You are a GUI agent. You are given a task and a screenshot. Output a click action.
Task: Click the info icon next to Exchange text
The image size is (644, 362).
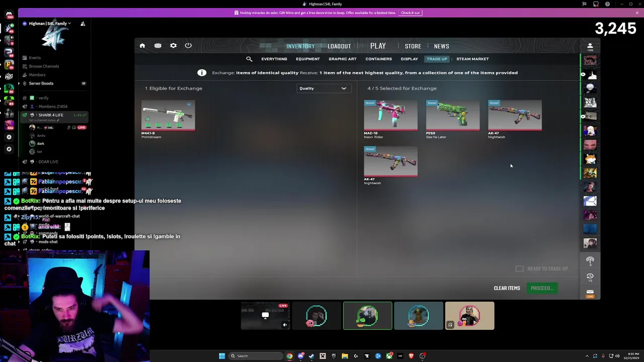202,72
